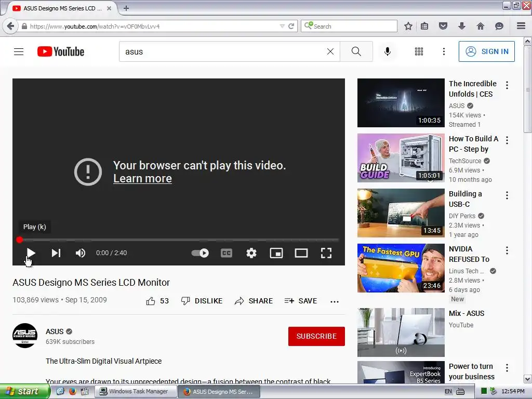Open more actions ellipsis below video
Image resolution: width=532 pixels, height=399 pixels.
(x=335, y=302)
